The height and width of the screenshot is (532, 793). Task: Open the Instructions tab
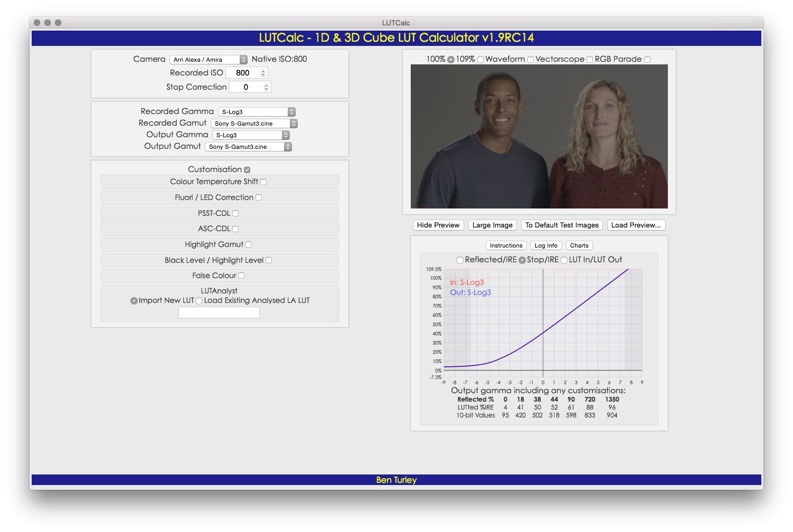click(x=506, y=245)
